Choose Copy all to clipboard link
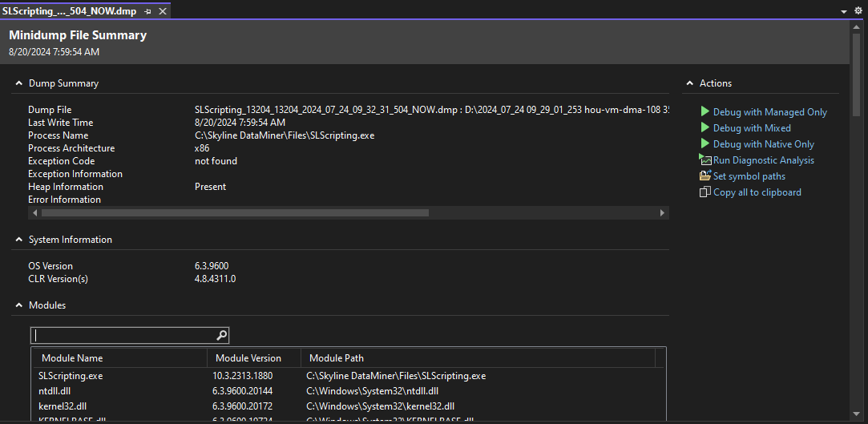The height and width of the screenshot is (424, 868). 757,192
